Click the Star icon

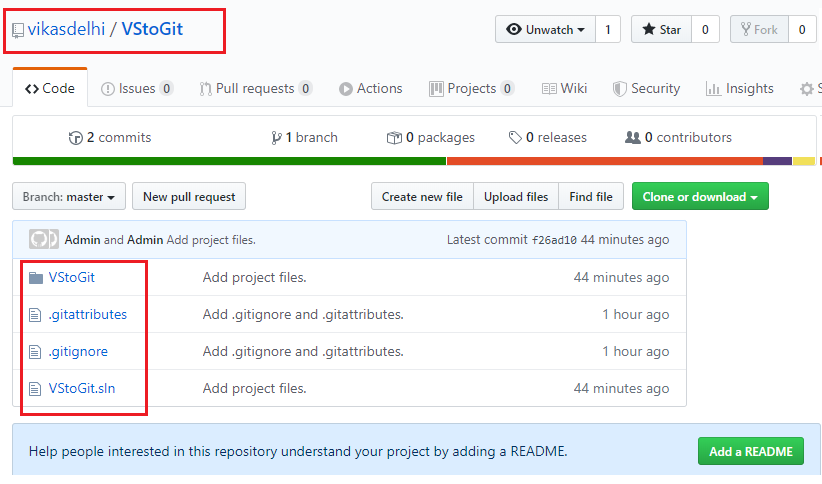[648, 29]
